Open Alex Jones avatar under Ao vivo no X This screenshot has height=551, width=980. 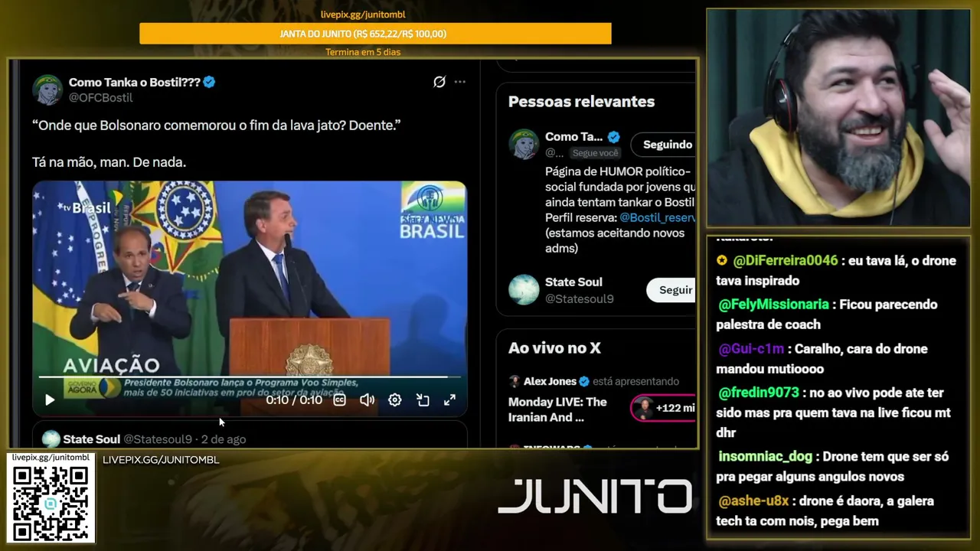point(514,381)
